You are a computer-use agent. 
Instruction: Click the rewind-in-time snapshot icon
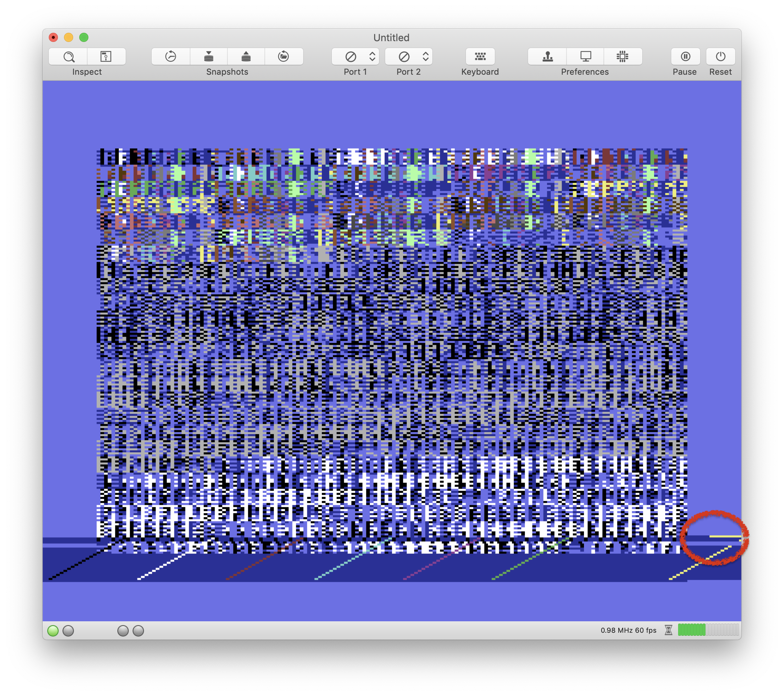click(171, 57)
